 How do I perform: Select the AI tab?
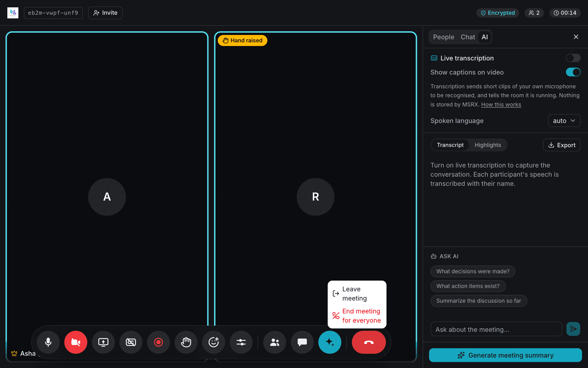484,37
